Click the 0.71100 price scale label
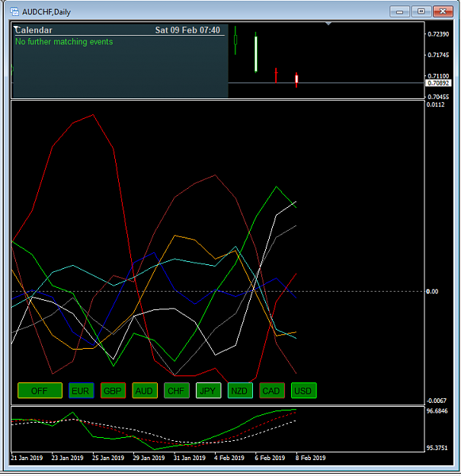Screen dimensions: 461x476 coord(438,76)
